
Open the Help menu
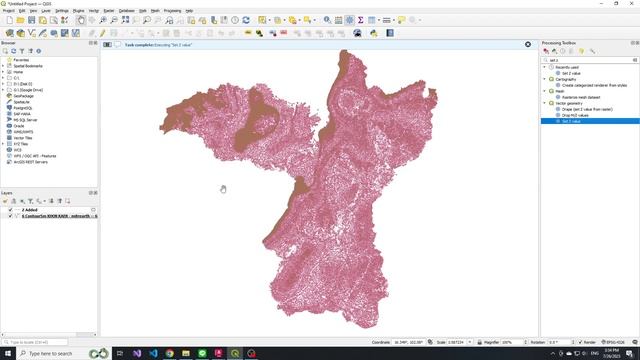click(x=189, y=11)
